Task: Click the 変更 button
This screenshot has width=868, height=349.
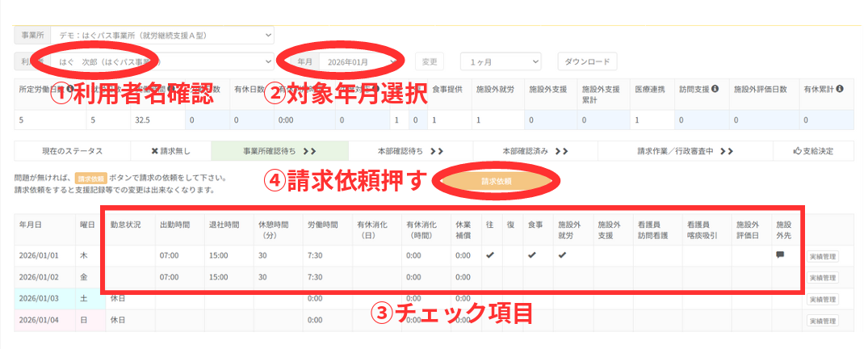Action: click(x=429, y=61)
